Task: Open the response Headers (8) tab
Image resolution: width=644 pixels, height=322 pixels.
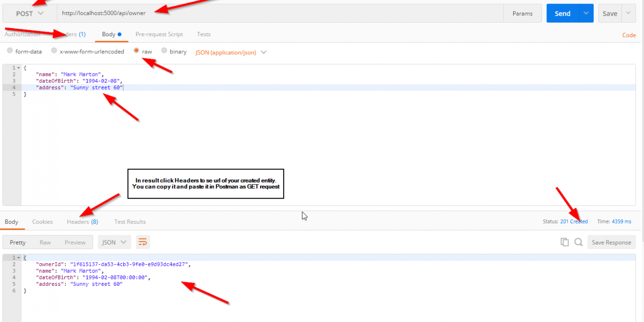Action: tap(83, 221)
